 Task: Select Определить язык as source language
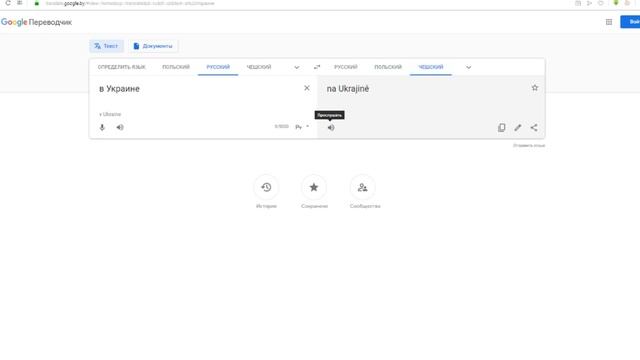121,67
